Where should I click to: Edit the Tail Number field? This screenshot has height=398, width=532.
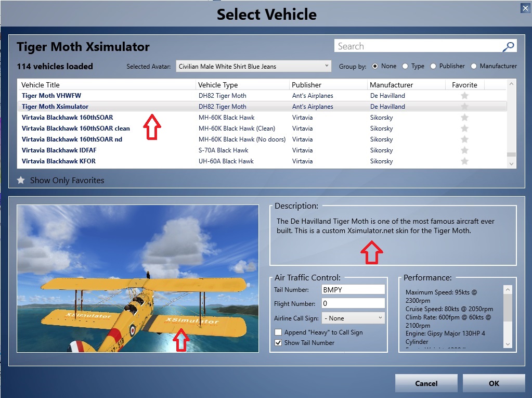tap(353, 289)
